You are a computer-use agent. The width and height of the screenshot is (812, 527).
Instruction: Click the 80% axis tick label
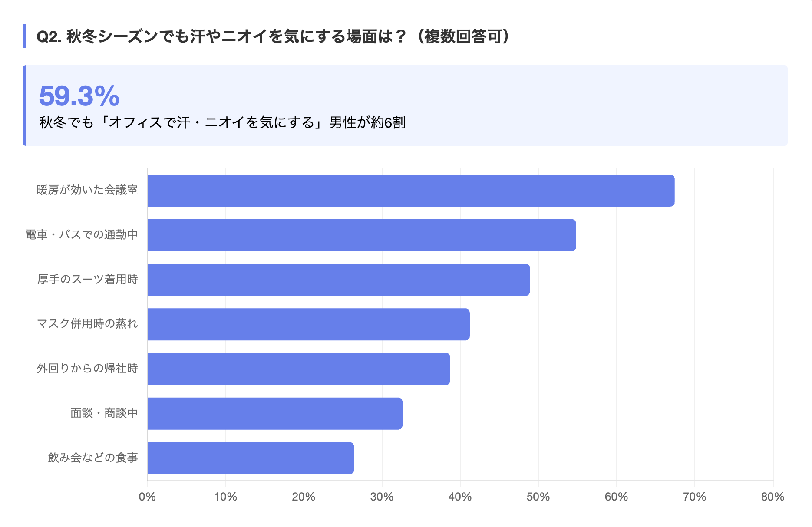(772, 497)
